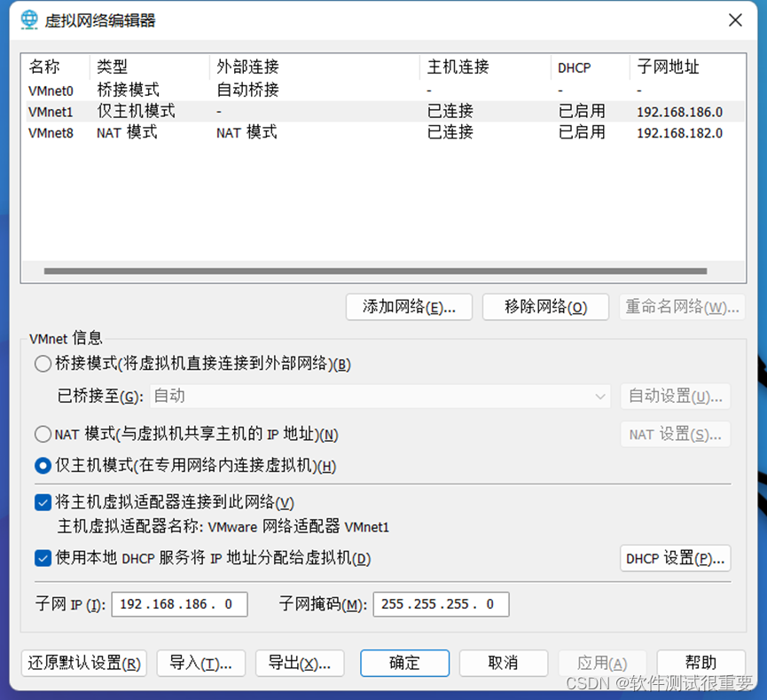Toggle 使用本地 DHCP 服务 checkbox
767x700 pixels.
(43, 558)
